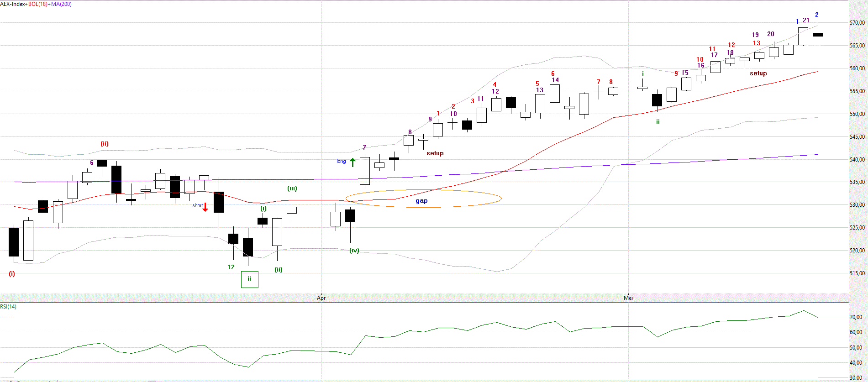Image resolution: width=868 pixels, height=382 pixels.
Task: Click the 525,00 price axis value
Action: click(857, 228)
